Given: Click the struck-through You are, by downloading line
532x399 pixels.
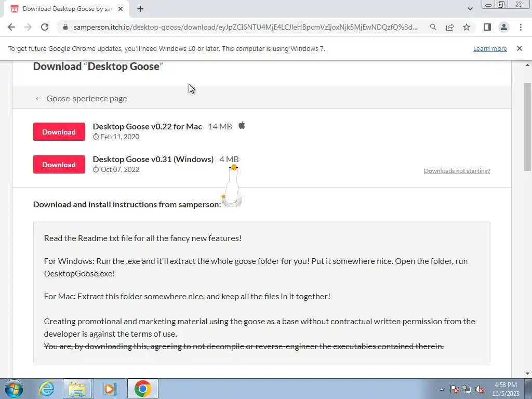Looking at the screenshot, I should (244, 347).
